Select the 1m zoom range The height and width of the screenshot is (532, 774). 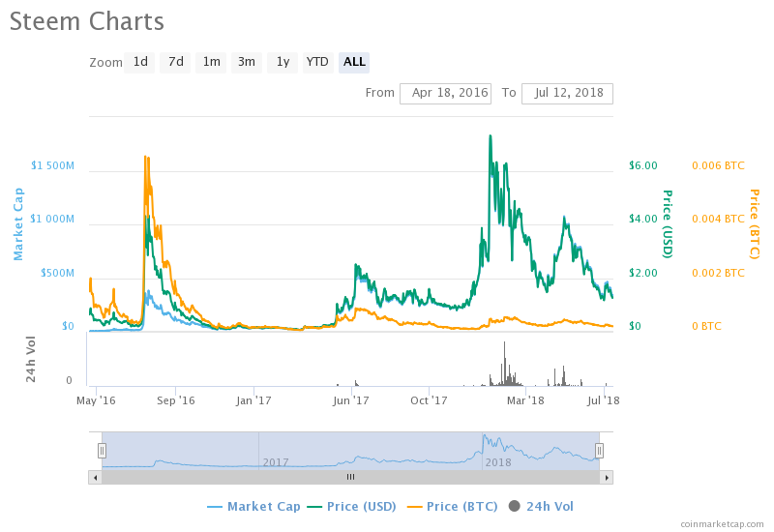coord(211,62)
